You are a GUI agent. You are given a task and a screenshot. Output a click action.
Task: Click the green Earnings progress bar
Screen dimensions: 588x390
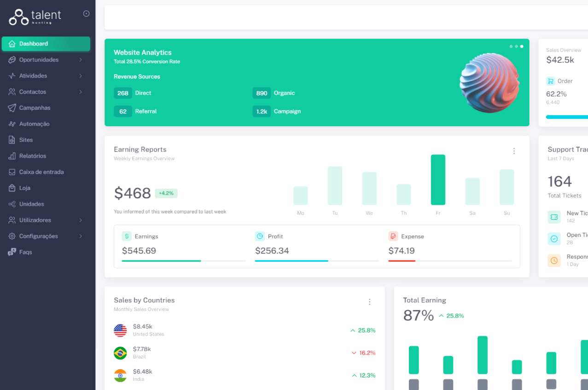[x=161, y=261]
